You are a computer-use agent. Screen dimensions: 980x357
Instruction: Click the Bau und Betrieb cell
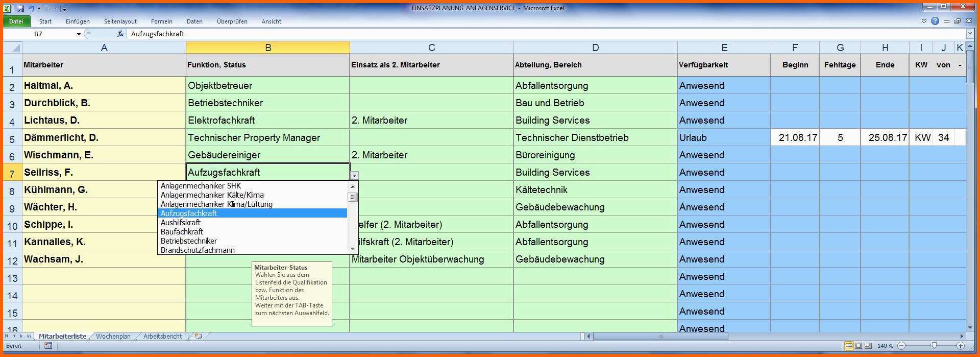(x=595, y=103)
